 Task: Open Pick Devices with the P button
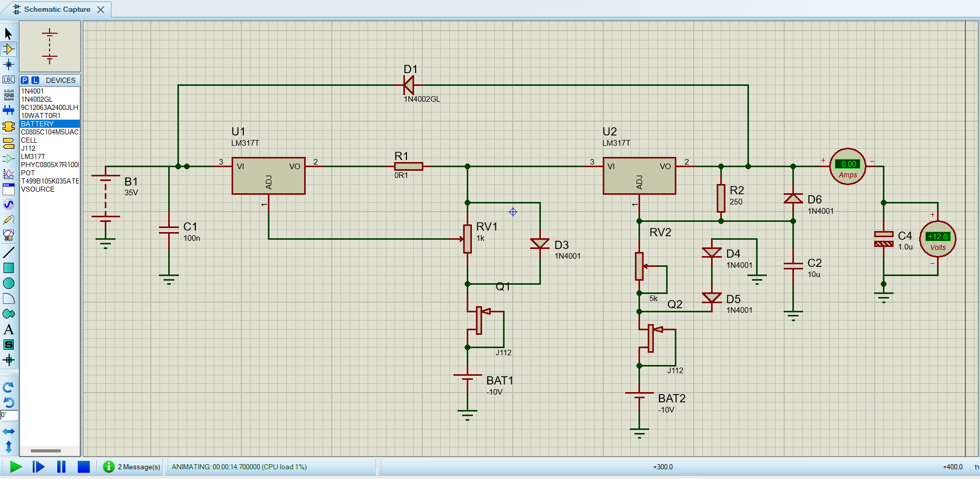25,80
